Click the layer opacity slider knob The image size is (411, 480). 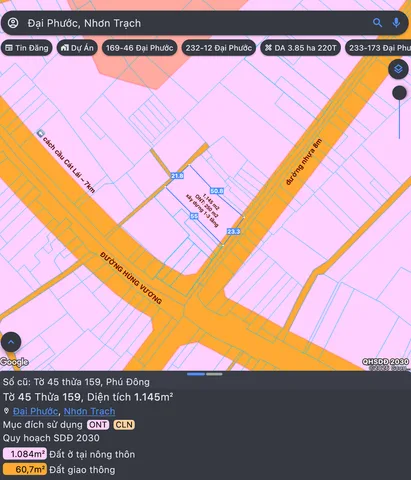399,93
